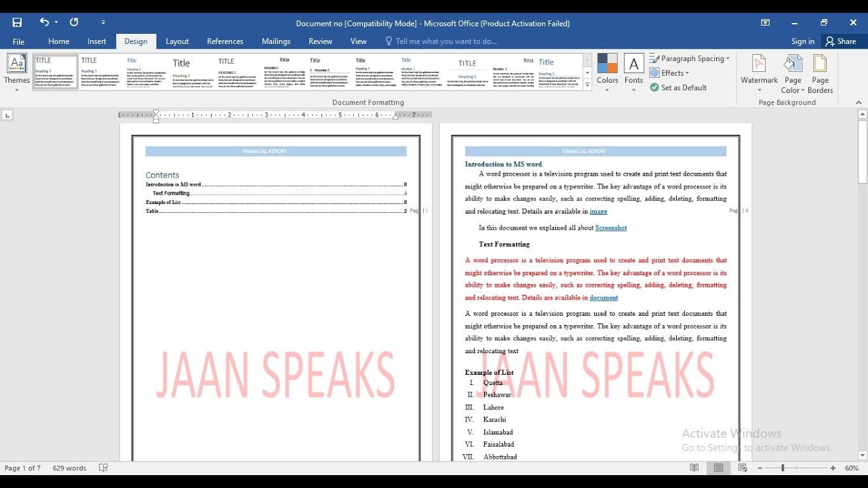The width and height of the screenshot is (868, 488).
Task: Open the theme Colors dropdown
Action: [x=607, y=73]
